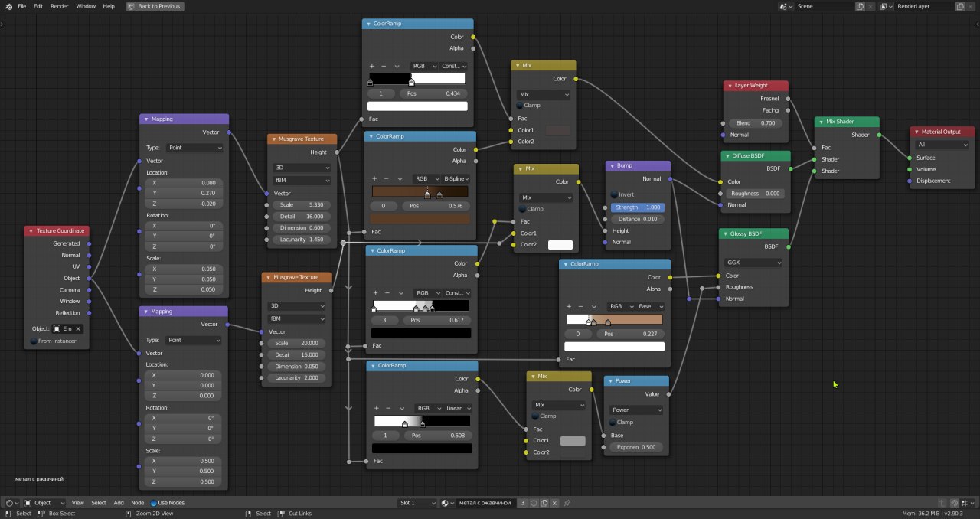Open the Ease interpolation dropdown
980x519 pixels.
pos(648,306)
